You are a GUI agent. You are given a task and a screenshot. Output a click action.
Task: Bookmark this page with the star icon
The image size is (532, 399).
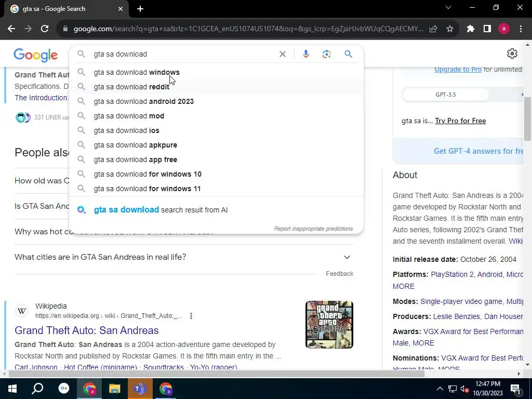(x=449, y=29)
